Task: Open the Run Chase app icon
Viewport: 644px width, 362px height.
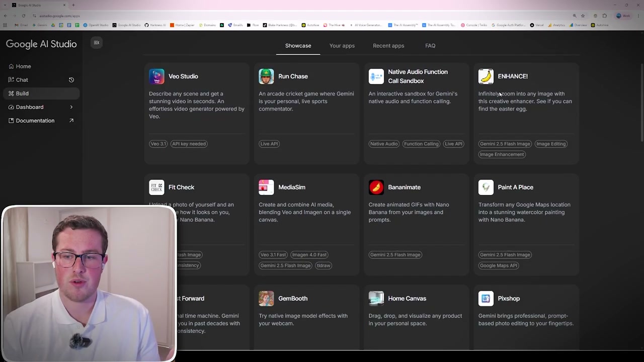Action: [x=266, y=76]
